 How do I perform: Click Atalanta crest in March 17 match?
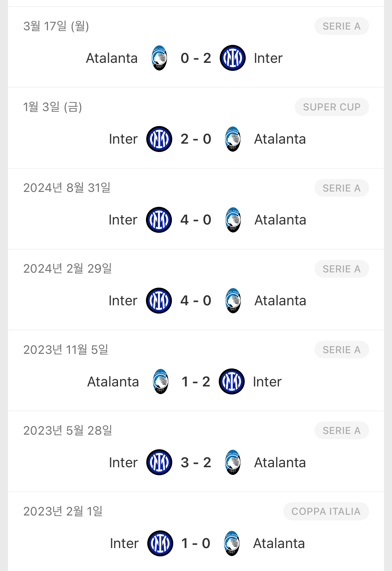(x=159, y=58)
